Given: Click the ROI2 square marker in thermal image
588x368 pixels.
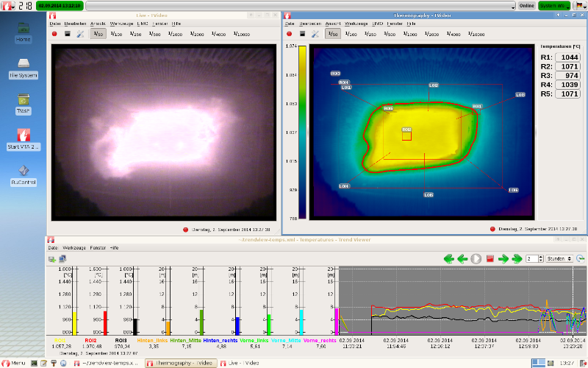Looking at the screenshot, I should (x=407, y=135).
